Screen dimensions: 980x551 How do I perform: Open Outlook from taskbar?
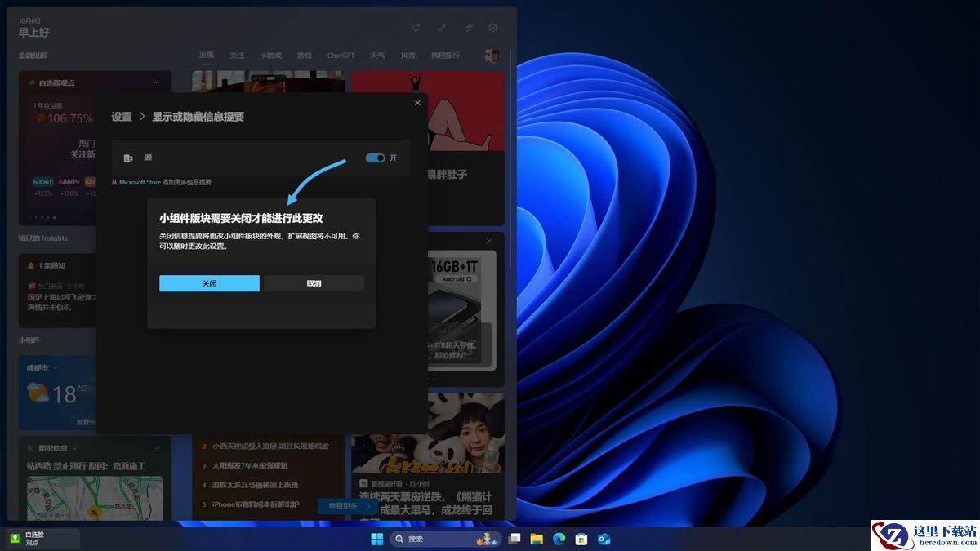pos(604,539)
